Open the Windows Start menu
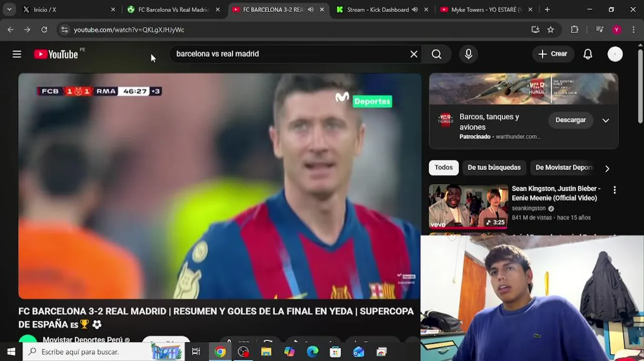Viewport: 644px width, 361px height. pyautogui.click(x=11, y=352)
